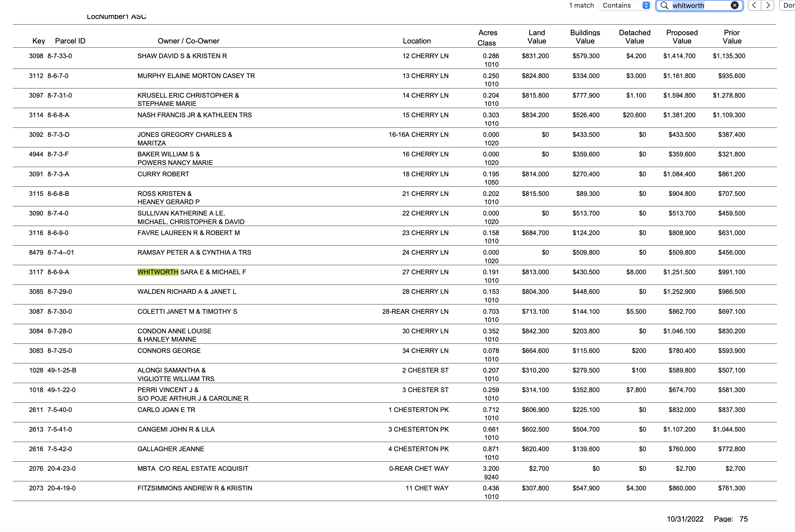795x532 pixels.
Task: Select proposed value $1,594,800
Action: [x=679, y=95]
